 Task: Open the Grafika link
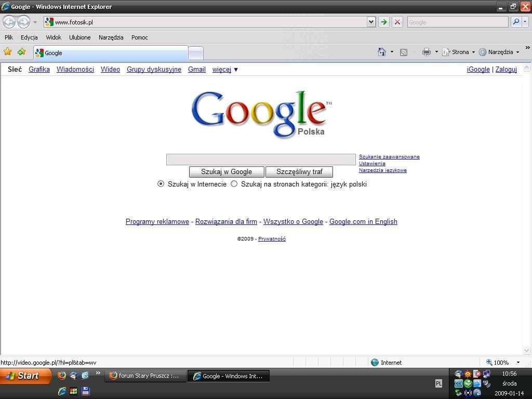pyautogui.click(x=39, y=69)
